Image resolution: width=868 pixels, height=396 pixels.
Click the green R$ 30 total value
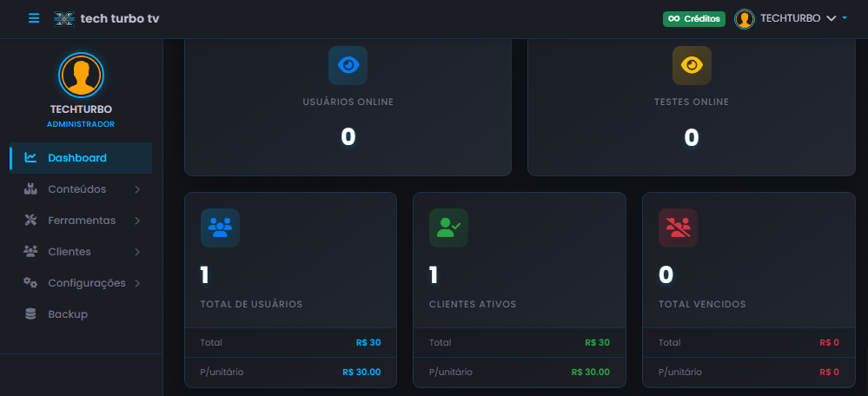point(597,343)
